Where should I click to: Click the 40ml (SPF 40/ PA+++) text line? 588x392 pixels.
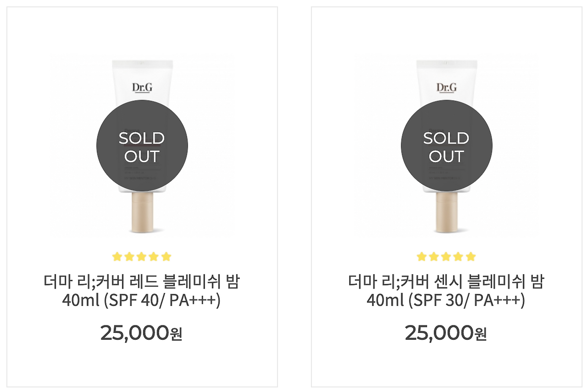pyautogui.click(x=141, y=301)
